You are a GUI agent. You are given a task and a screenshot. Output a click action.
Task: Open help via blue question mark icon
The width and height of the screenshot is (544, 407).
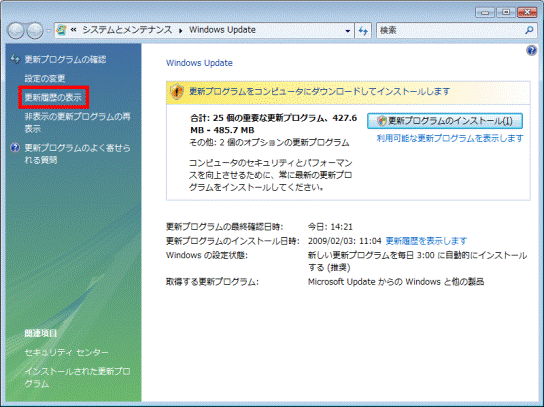click(531, 51)
